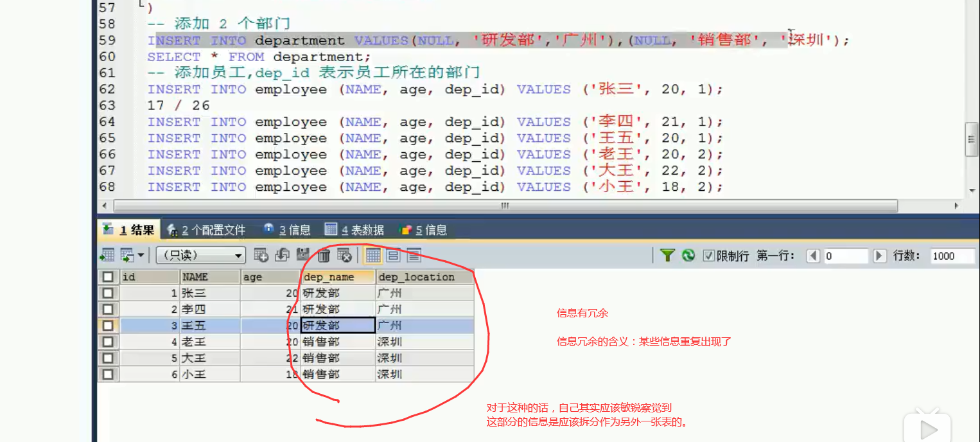Select the 张三 name cell
This screenshot has height=442, width=980.
click(210, 293)
